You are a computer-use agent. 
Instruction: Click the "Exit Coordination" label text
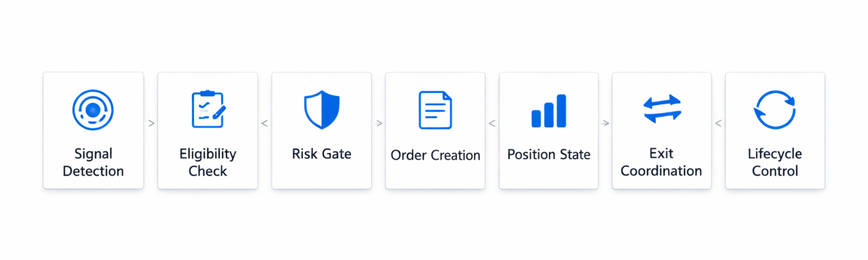pyautogui.click(x=661, y=162)
